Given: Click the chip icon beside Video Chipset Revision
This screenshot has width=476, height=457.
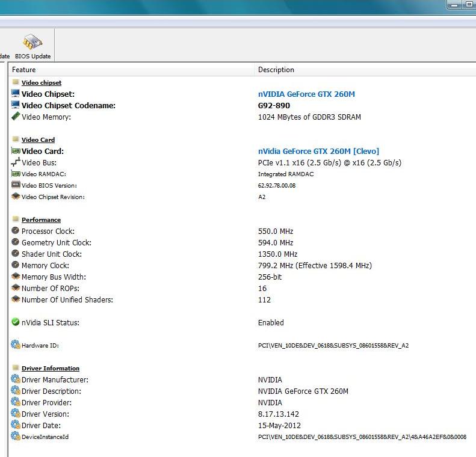Looking at the screenshot, I should (16, 197).
